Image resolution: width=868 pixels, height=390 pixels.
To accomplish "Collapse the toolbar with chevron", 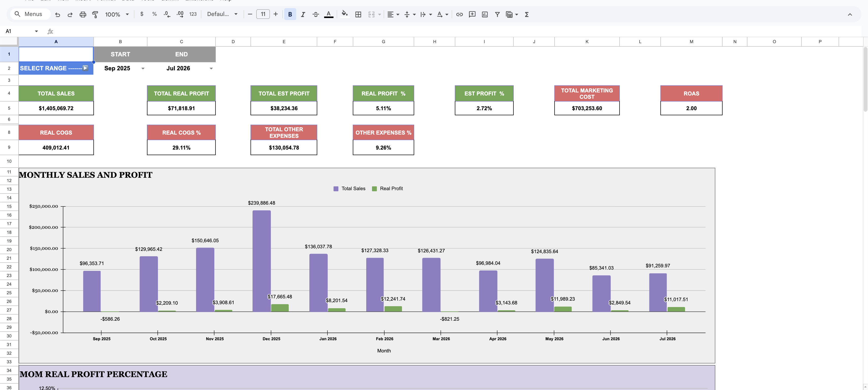I will [849, 14].
